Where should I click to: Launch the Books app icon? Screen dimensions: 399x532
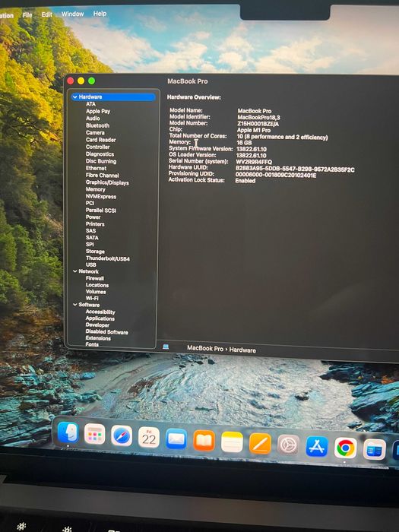coord(204,440)
